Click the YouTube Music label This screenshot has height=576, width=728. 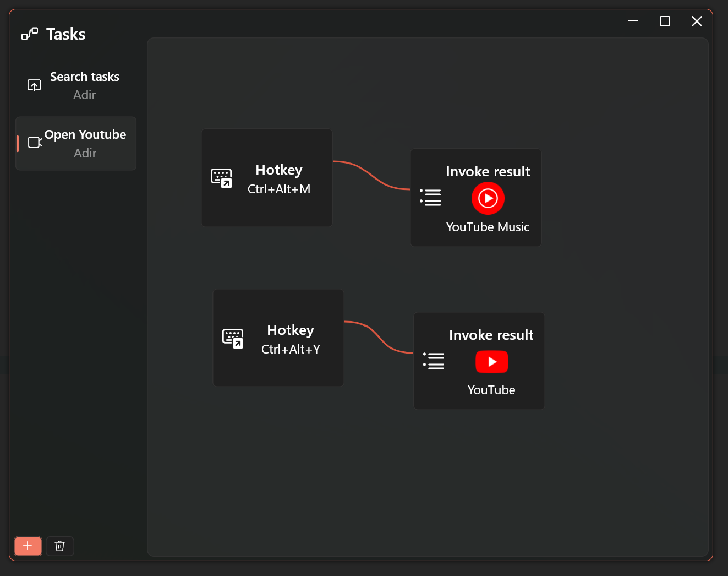tap(488, 227)
